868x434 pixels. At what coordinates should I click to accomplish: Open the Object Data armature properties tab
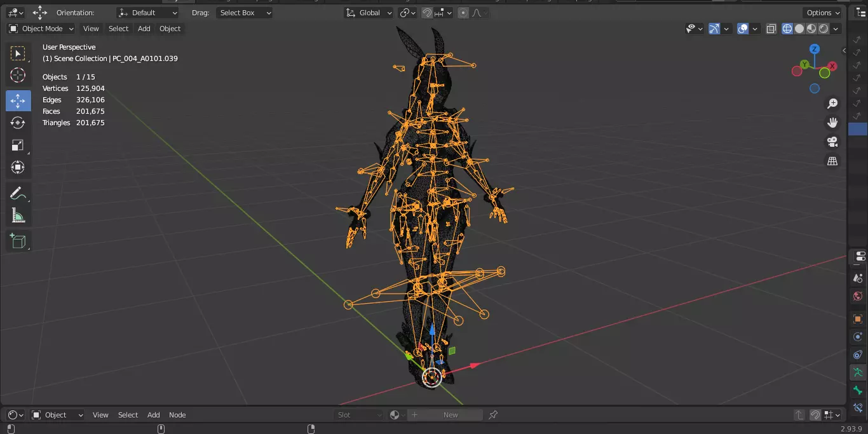tap(858, 373)
